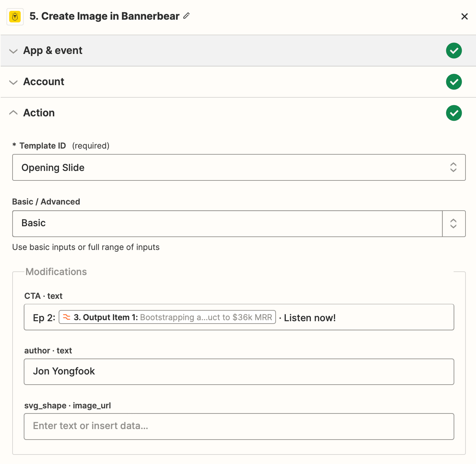Click the stepper arrows on Template ID field

click(453, 168)
